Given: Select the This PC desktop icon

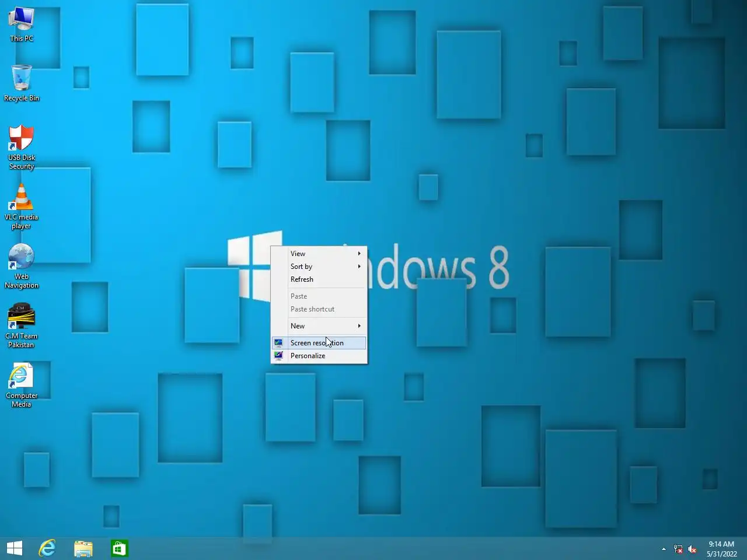Looking at the screenshot, I should coord(22,24).
